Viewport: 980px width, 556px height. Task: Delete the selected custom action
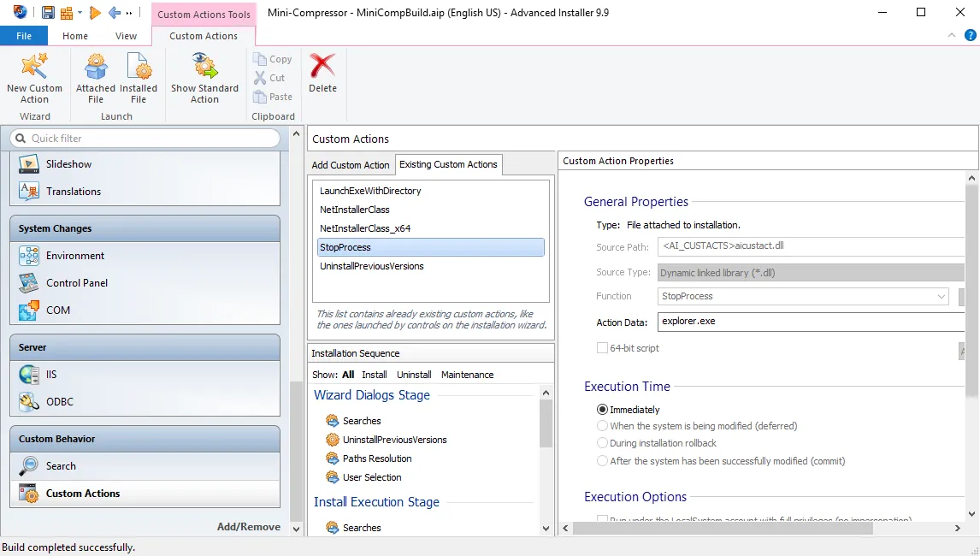322,74
